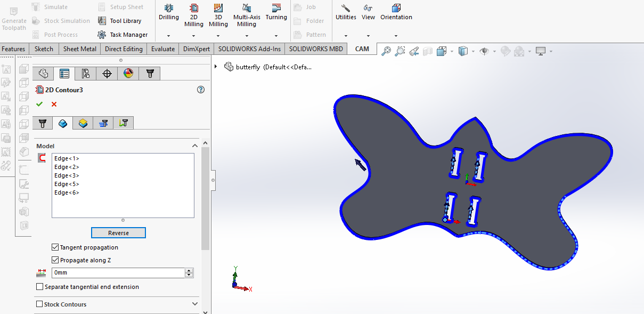
Task: Select the Tool page tab icon
Action: click(x=43, y=123)
